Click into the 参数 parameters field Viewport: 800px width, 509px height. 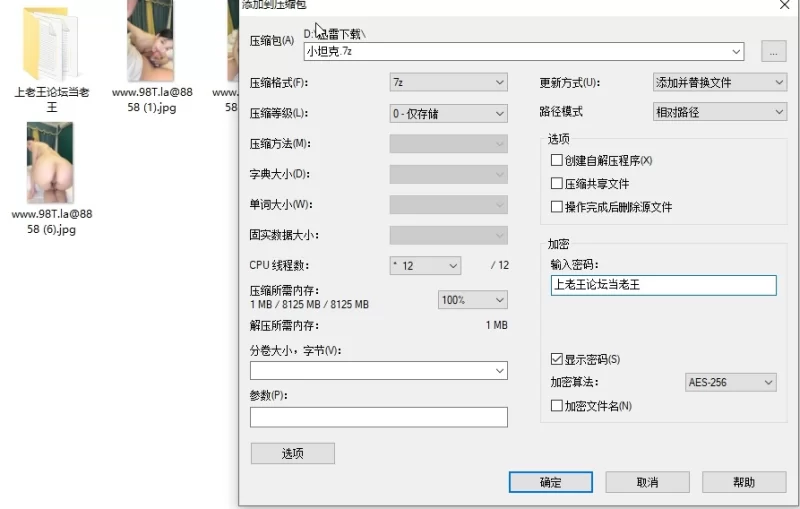click(379, 417)
